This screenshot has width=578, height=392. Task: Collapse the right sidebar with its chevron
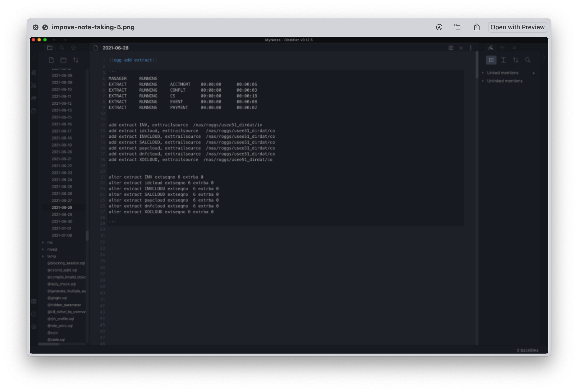[x=544, y=57]
